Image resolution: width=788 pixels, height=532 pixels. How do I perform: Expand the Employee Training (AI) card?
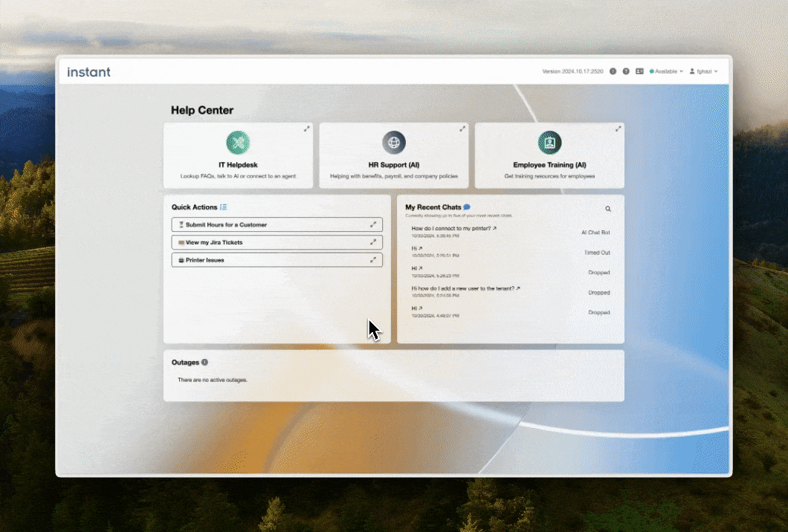[619, 129]
